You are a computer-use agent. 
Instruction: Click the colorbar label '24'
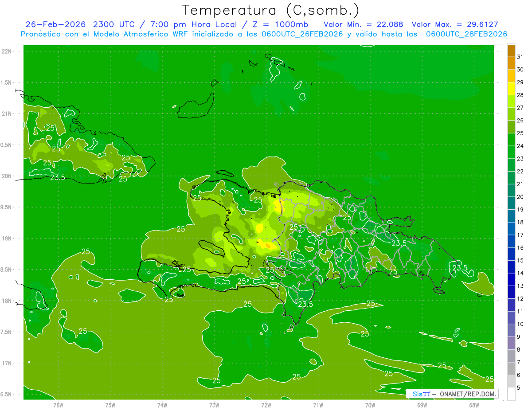(x=520, y=146)
